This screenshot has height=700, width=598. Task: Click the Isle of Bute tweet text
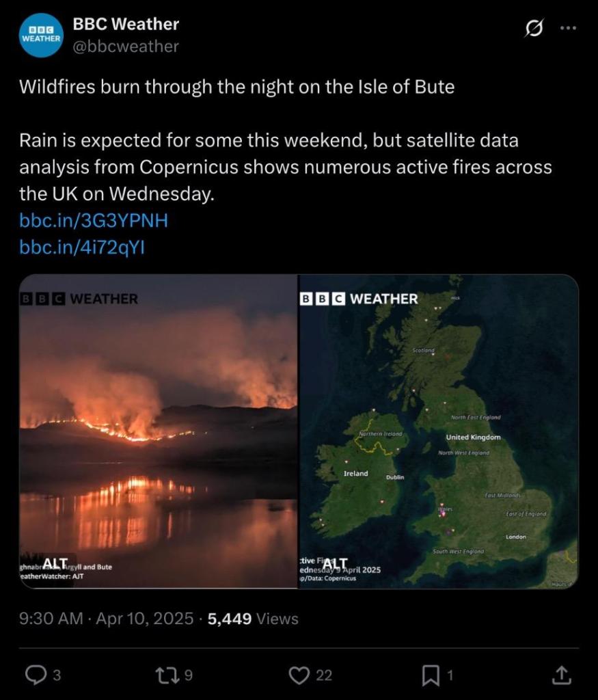[236, 87]
